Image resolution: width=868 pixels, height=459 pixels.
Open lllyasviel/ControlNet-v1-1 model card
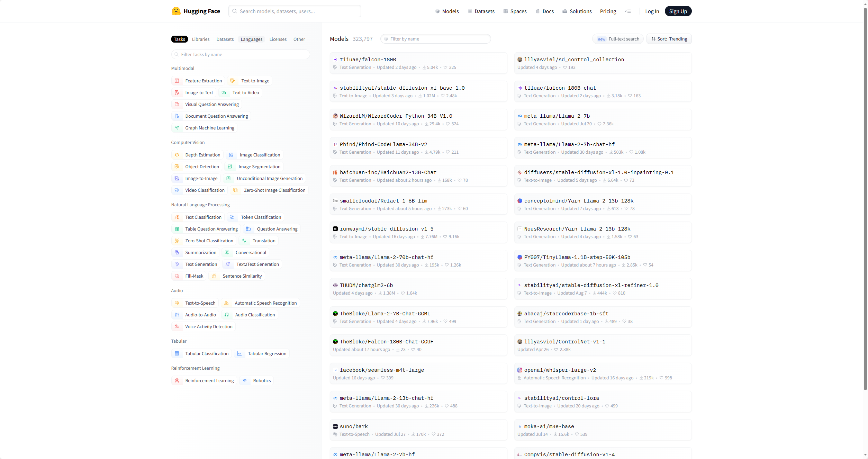tap(603, 345)
